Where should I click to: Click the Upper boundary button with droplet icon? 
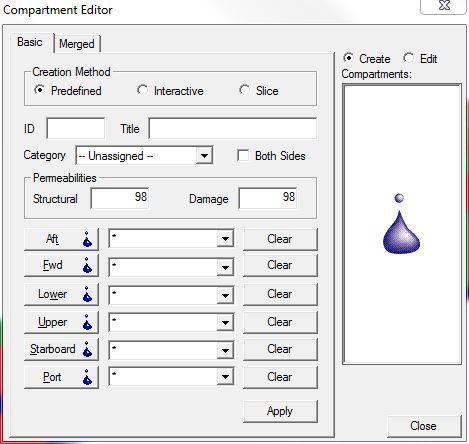62,322
